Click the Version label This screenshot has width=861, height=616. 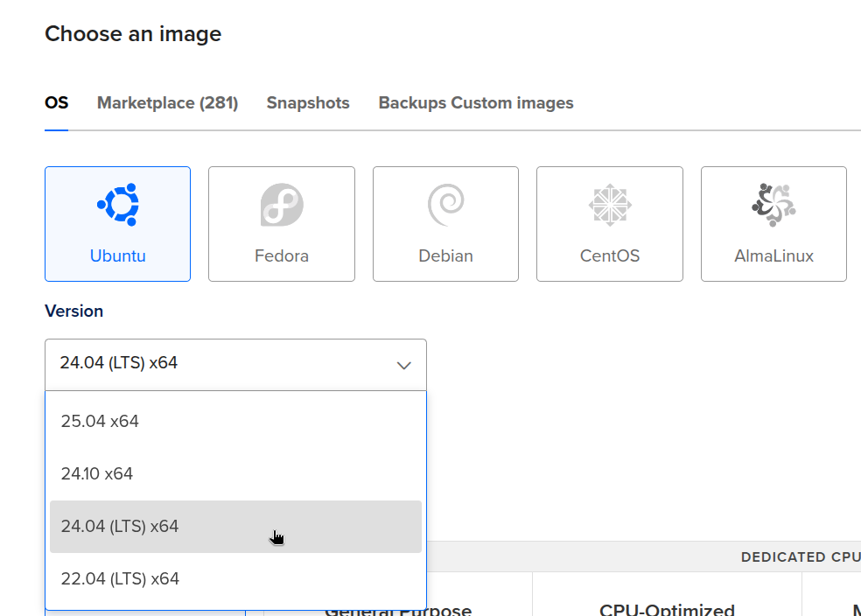click(74, 311)
